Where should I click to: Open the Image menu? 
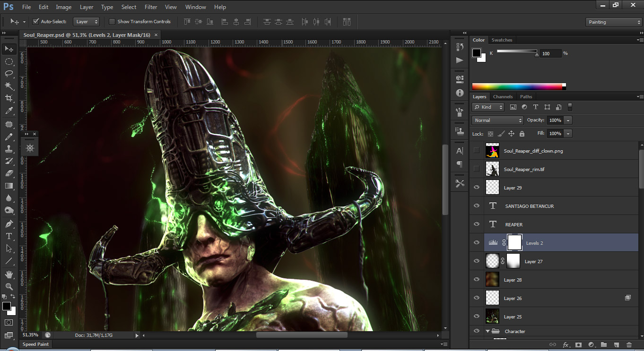[64, 7]
